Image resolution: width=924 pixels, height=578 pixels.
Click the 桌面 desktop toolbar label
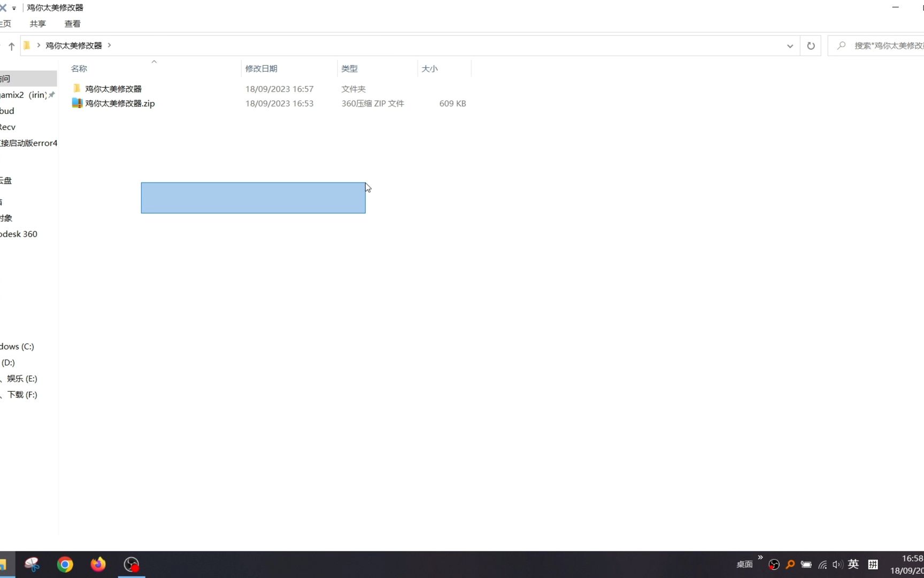[744, 565]
